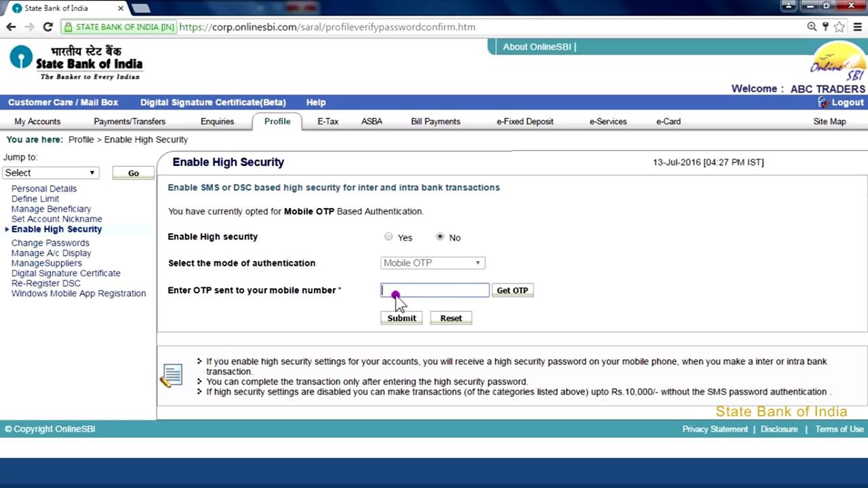Open the E-Tax tab
Viewport: 868px width, 488px height.
tap(328, 121)
